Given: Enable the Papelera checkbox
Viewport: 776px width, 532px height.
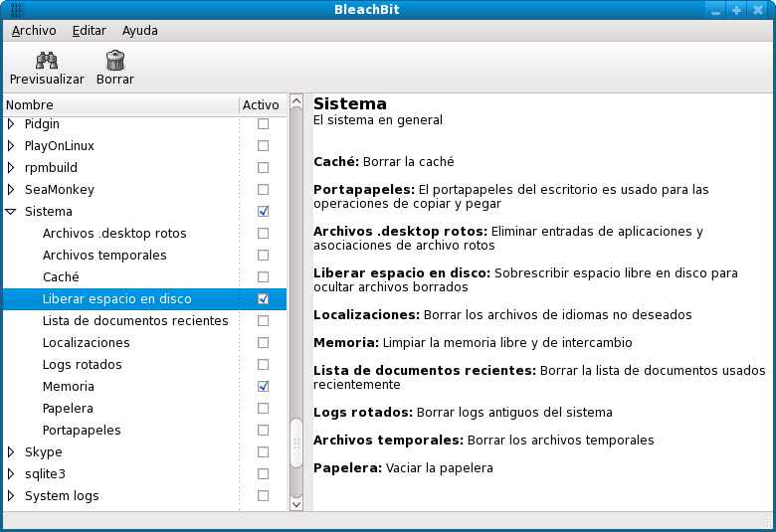Looking at the screenshot, I should [263, 409].
